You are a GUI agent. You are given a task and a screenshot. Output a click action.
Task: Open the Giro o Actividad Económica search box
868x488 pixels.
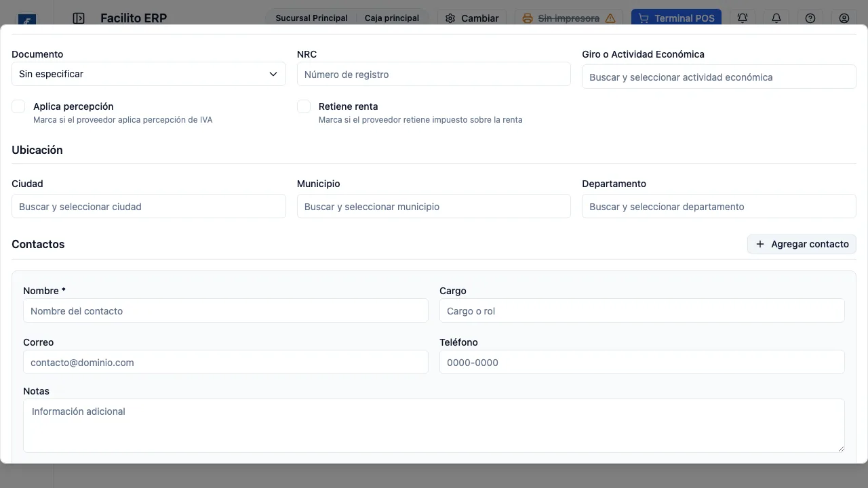(x=719, y=77)
